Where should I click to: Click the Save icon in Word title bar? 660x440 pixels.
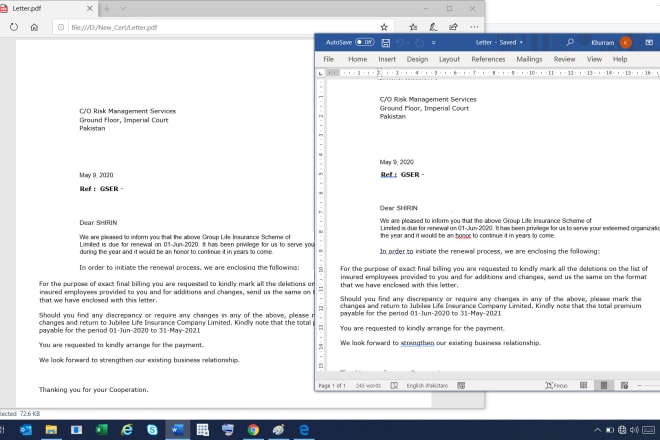coord(386,43)
